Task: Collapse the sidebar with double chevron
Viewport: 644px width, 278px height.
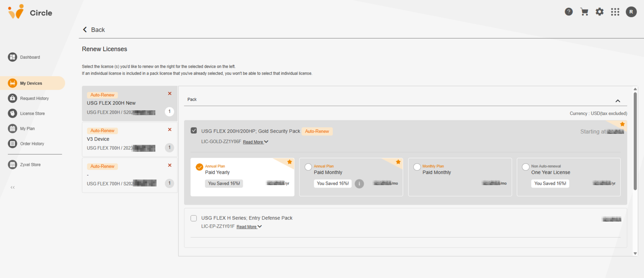Action: 13,187
